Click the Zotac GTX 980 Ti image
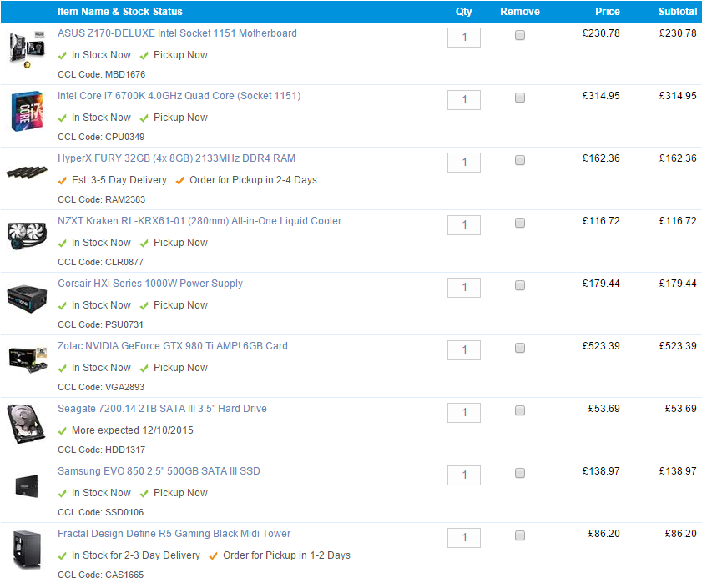The width and height of the screenshot is (702, 588). tap(28, 359)
